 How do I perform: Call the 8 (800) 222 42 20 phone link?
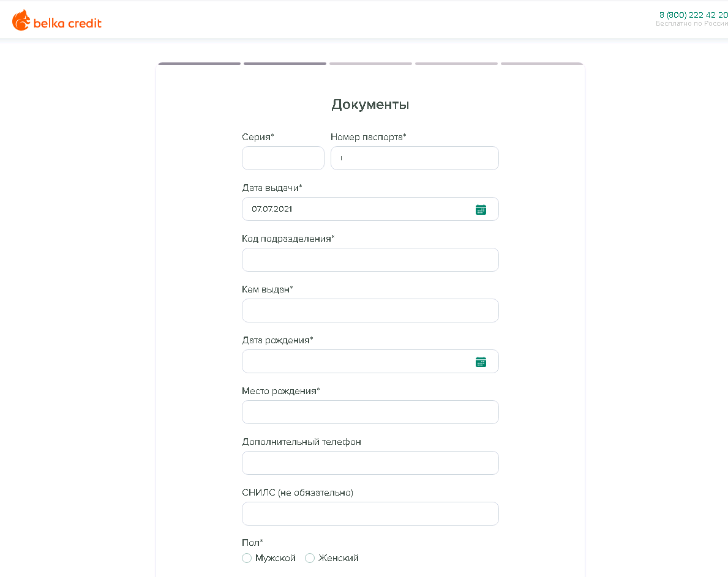693,15
